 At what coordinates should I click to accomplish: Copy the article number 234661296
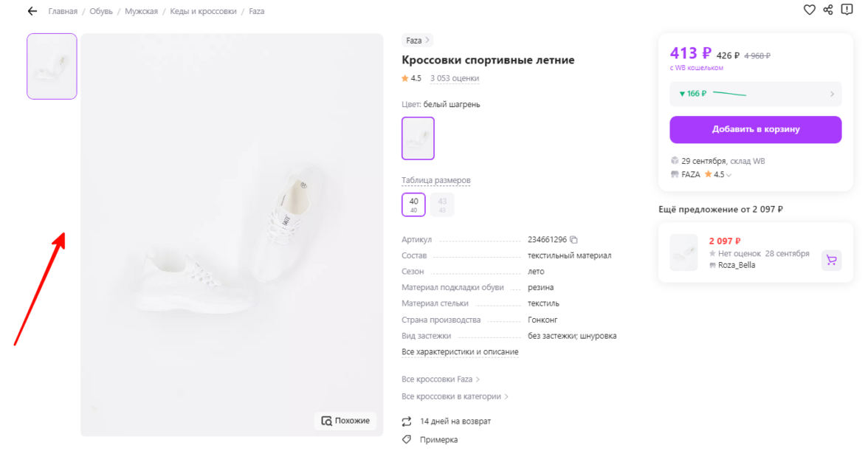point(573,240)
